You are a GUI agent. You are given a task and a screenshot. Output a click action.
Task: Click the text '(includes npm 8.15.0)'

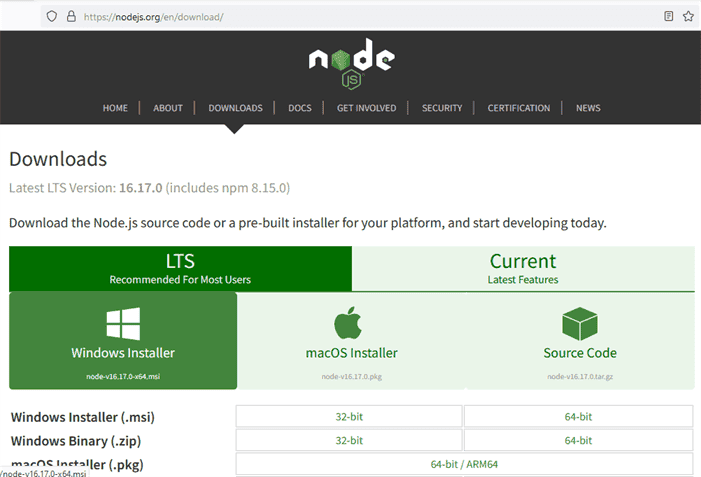(228, 188)
